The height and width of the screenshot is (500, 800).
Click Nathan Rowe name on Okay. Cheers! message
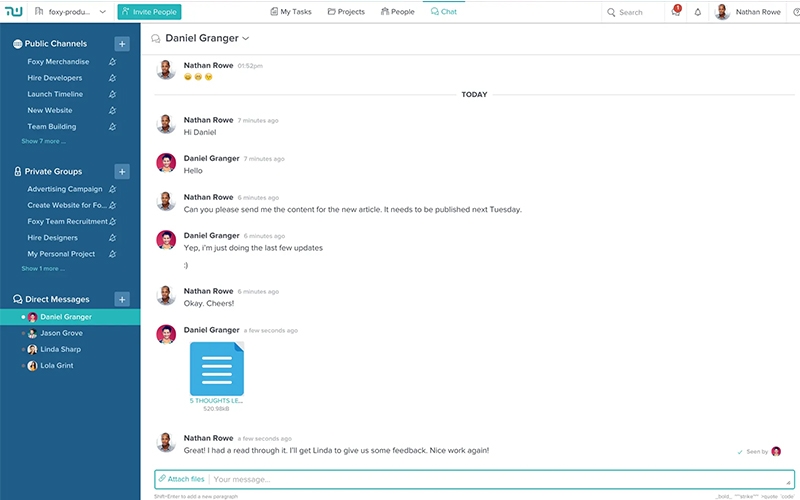pyautogui.click(x=208, y=291)
